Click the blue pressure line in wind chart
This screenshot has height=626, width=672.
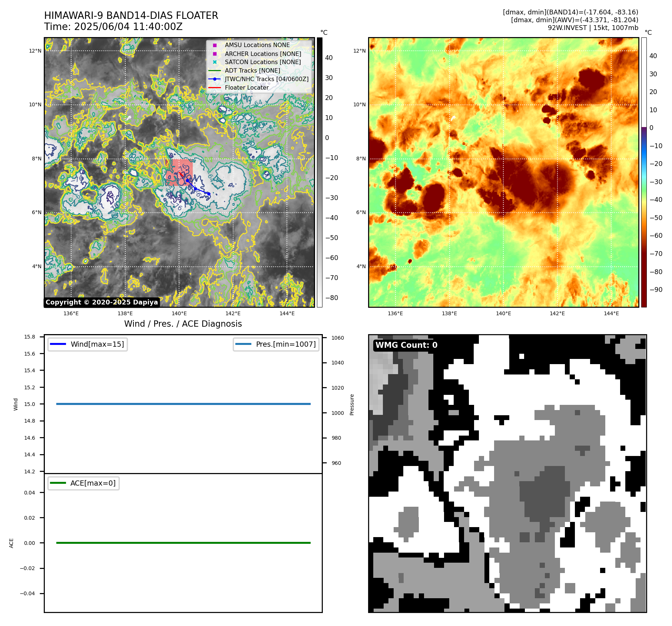[x=183, y=404]
